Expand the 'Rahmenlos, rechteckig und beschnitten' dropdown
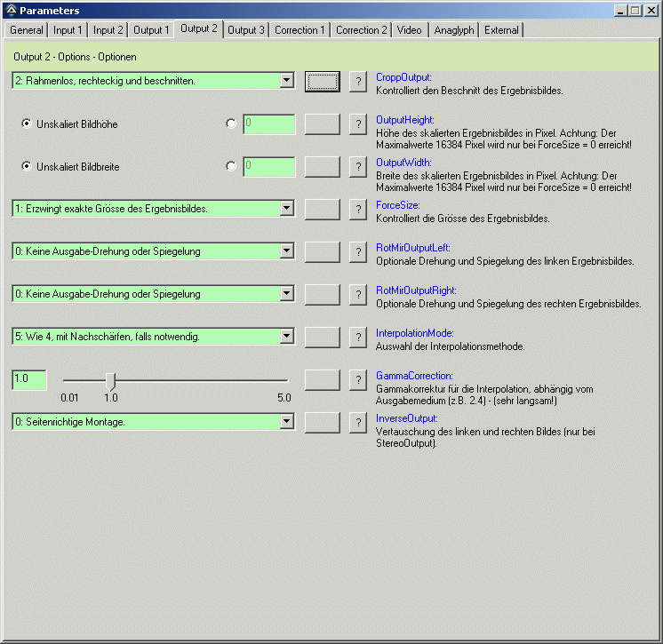 [x=286, y=81]
